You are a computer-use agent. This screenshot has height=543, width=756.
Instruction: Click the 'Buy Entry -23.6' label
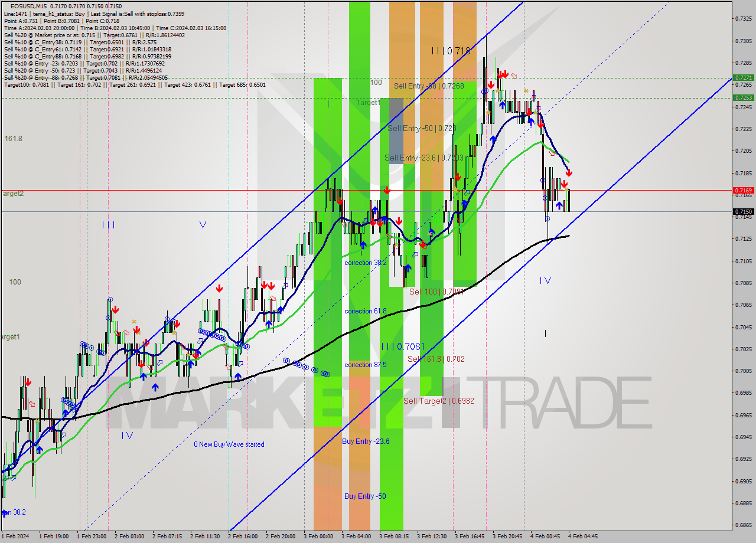(366, 441)
